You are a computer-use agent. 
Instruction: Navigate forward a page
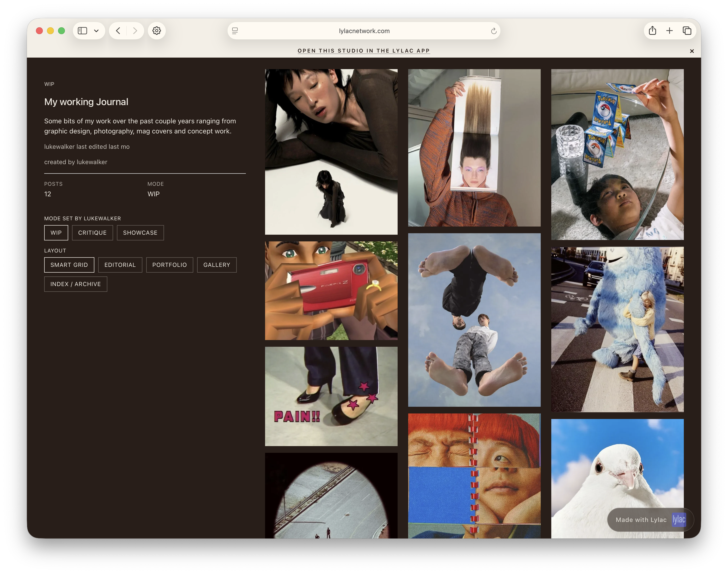pos(135,30)
